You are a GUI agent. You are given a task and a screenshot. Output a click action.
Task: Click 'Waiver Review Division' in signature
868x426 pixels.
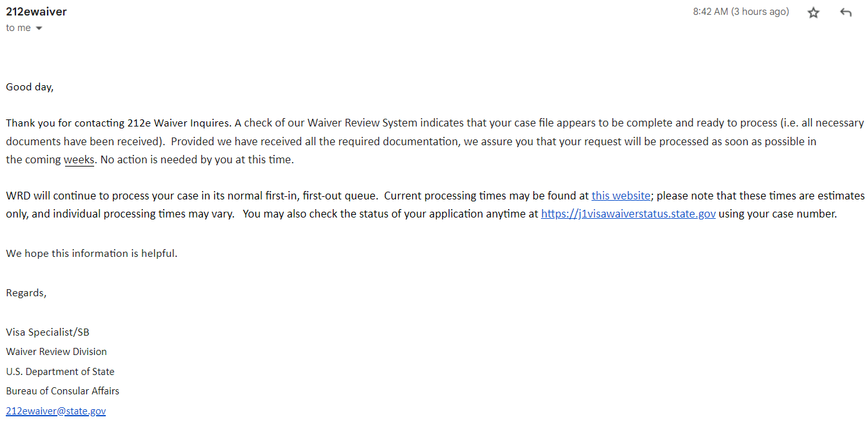click(57, 352)
